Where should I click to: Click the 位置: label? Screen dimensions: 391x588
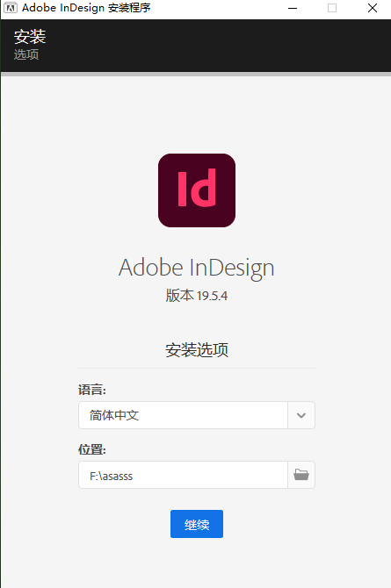click(x=92, y=449)
